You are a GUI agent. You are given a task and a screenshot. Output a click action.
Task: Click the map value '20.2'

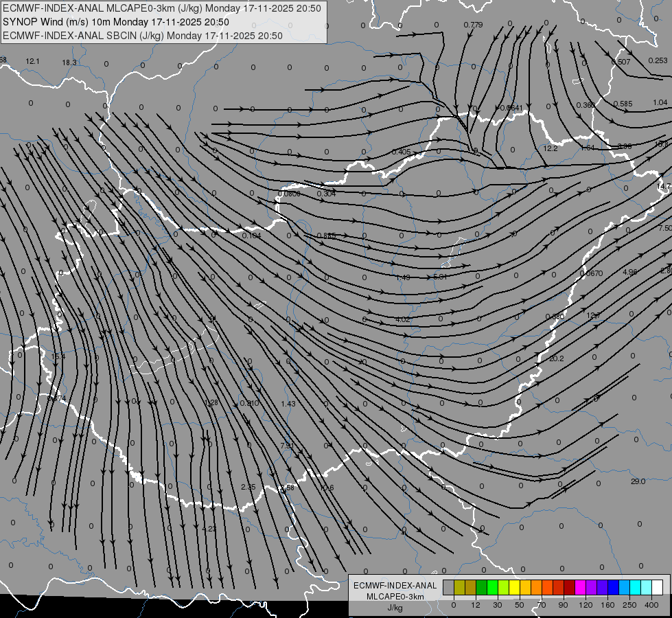click(556, 358)
